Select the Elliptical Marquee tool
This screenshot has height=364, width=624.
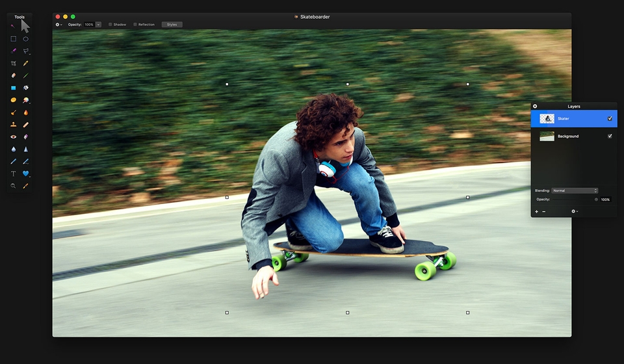(26, 39)
